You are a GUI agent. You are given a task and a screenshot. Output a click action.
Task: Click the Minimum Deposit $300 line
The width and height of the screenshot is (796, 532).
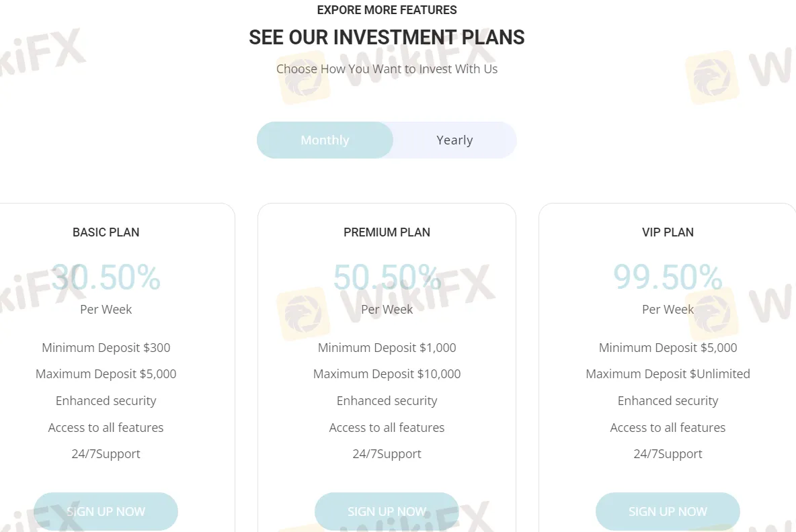pos(106,347)
